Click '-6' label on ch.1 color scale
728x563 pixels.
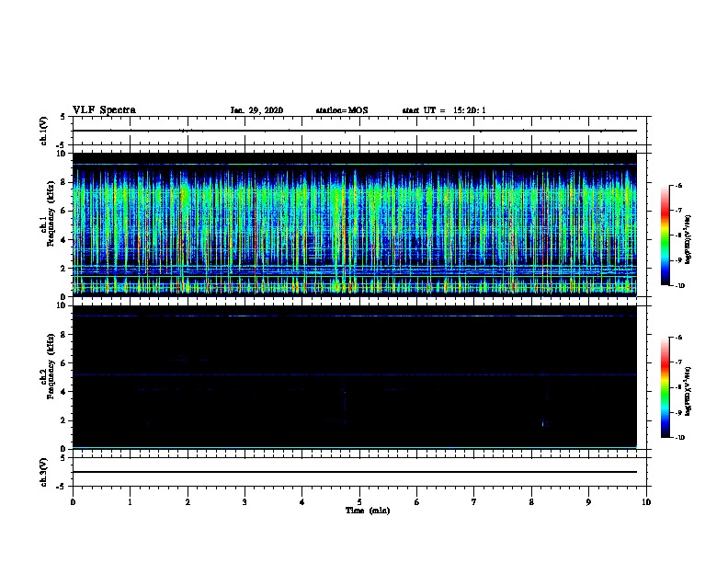(678, 185)
